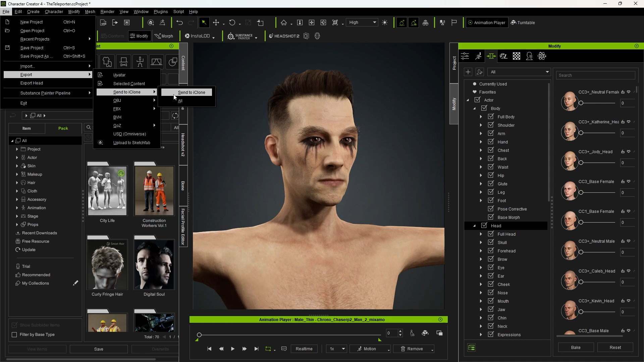Choose Send to iClone submenu entry

[191, 92]
